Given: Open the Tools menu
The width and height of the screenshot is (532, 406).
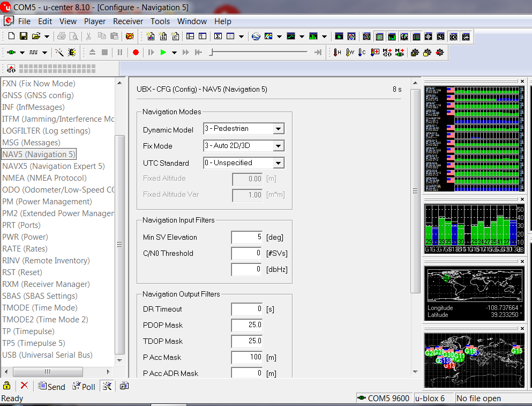Looking at the screenshot, I should [160, 21].
